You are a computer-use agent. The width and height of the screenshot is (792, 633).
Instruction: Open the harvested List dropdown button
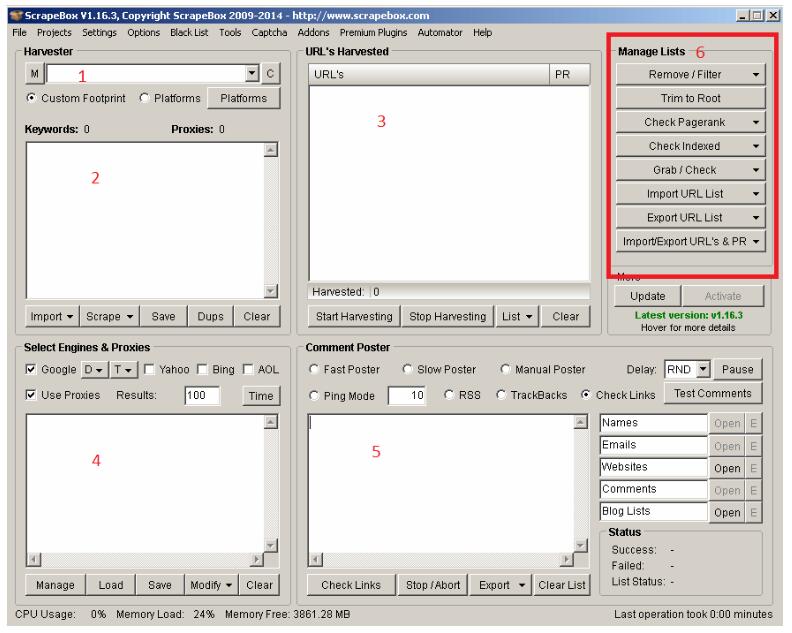coord(517,316)
